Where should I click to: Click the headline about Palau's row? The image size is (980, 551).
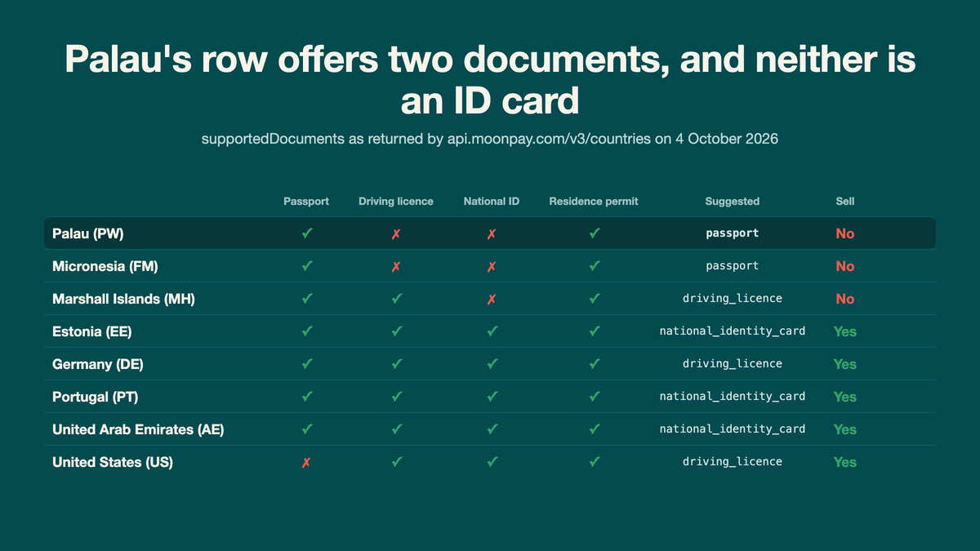pyautogui.click(x=490, y=80)
